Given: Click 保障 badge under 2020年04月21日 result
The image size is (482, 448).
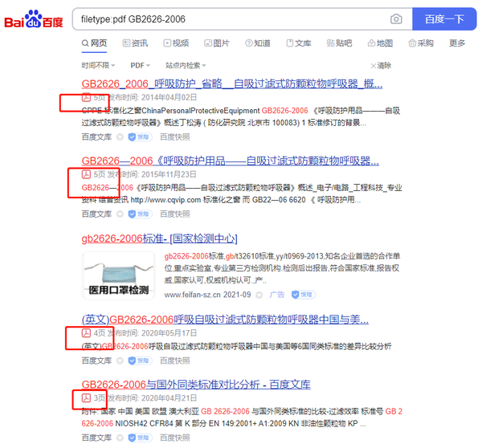Looking at the screenshot, I should pyautogui.click(x=140, y=438).
